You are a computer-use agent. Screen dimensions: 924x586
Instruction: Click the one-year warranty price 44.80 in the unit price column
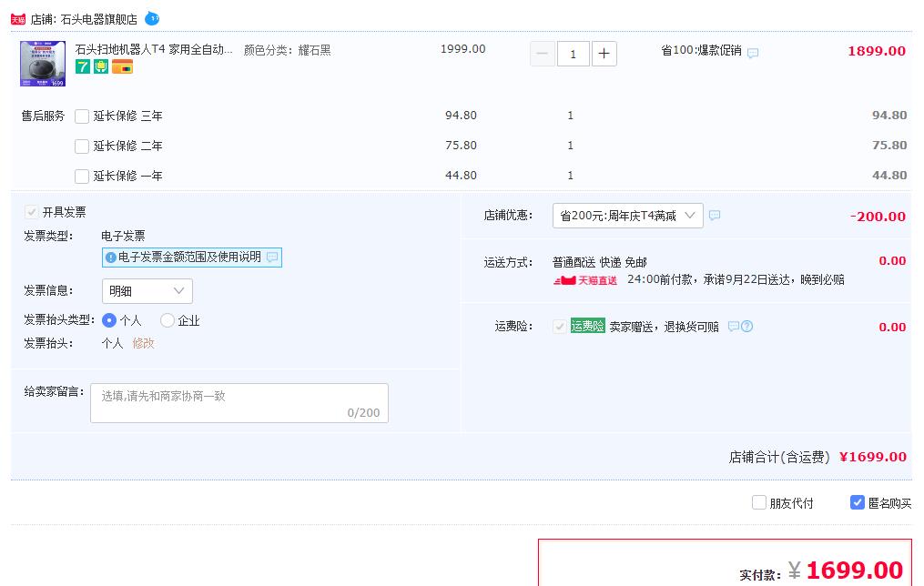(x=461, y=176)
